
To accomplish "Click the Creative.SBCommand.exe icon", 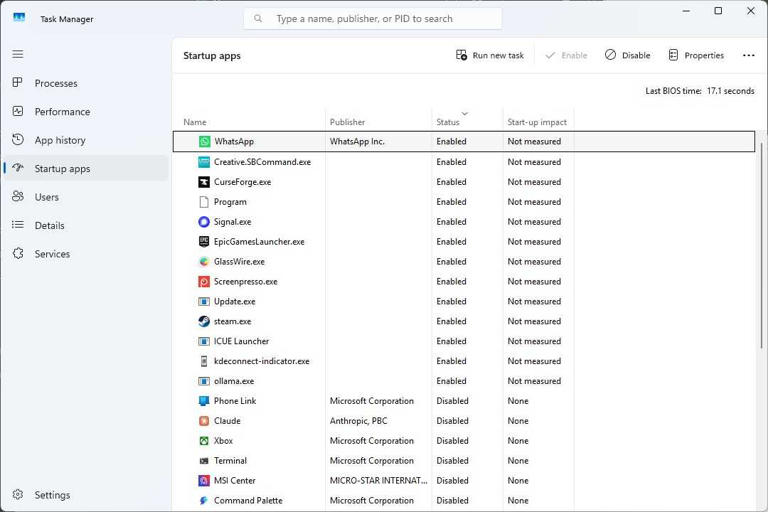I will [204, 162].
